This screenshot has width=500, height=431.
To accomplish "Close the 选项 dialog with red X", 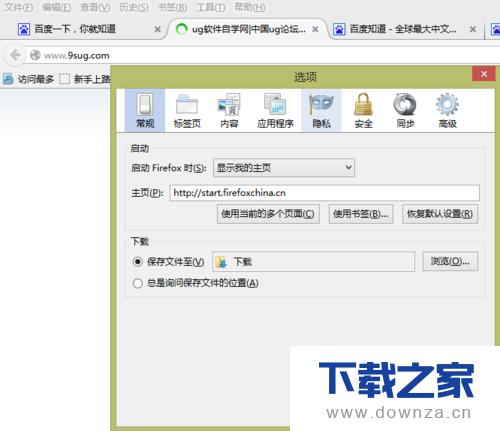I will click(x=484, y=74).
